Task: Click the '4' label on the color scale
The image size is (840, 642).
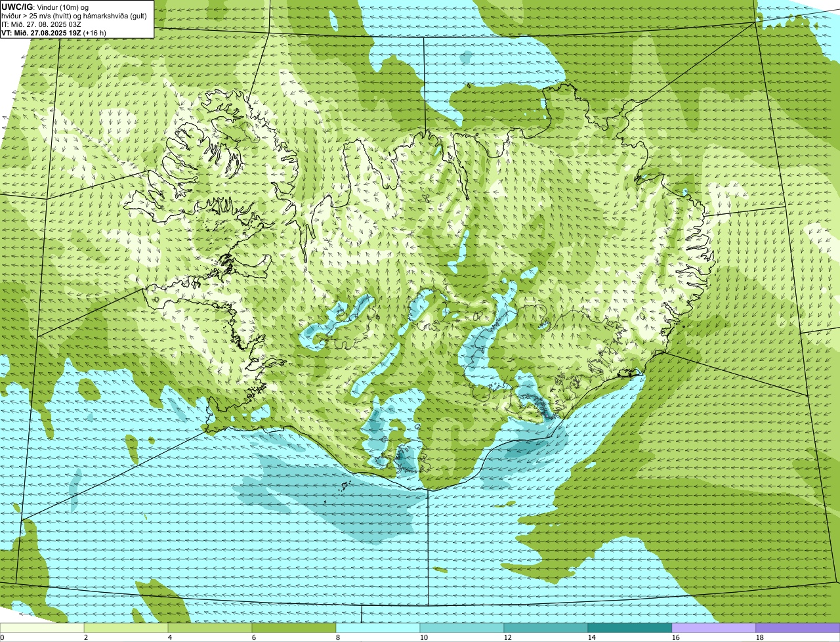Action: [x=170, y=637]
